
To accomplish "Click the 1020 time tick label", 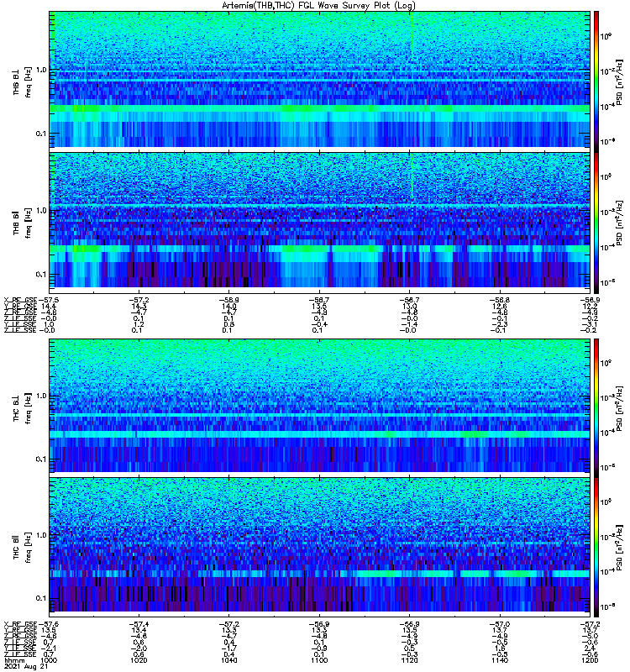I will pyautogui.click(x=139, y=660).
